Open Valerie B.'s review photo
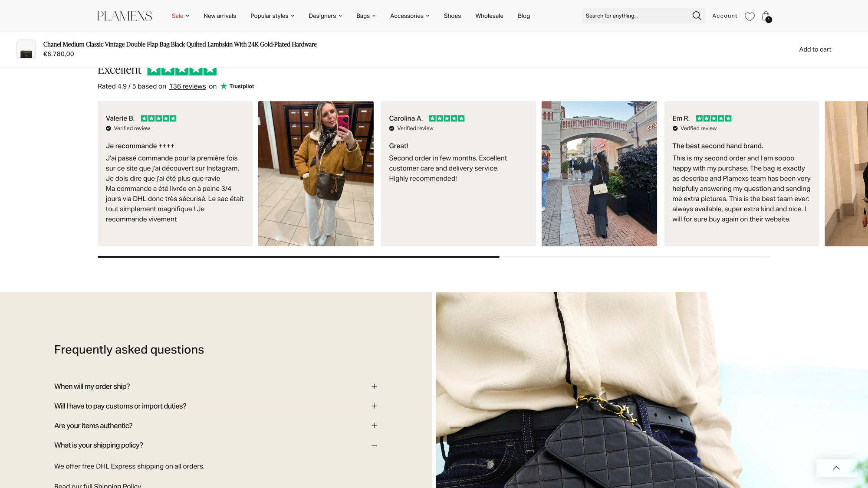 (316, 174)
